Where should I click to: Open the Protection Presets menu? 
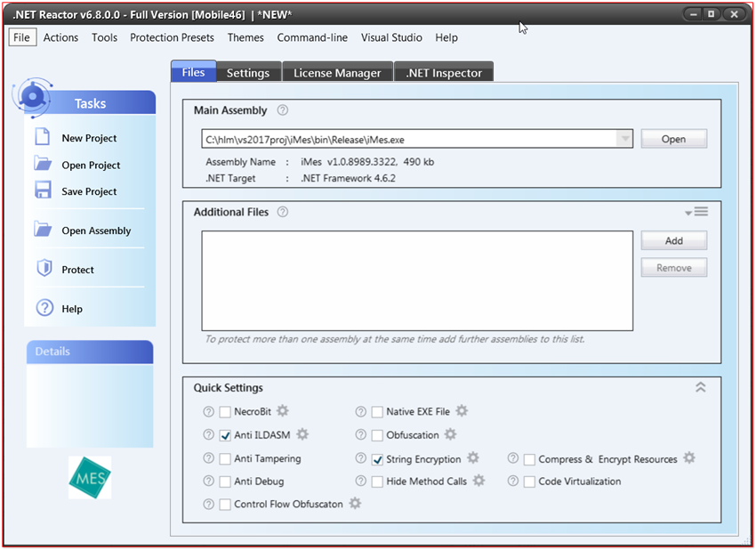tap(173, 37)
